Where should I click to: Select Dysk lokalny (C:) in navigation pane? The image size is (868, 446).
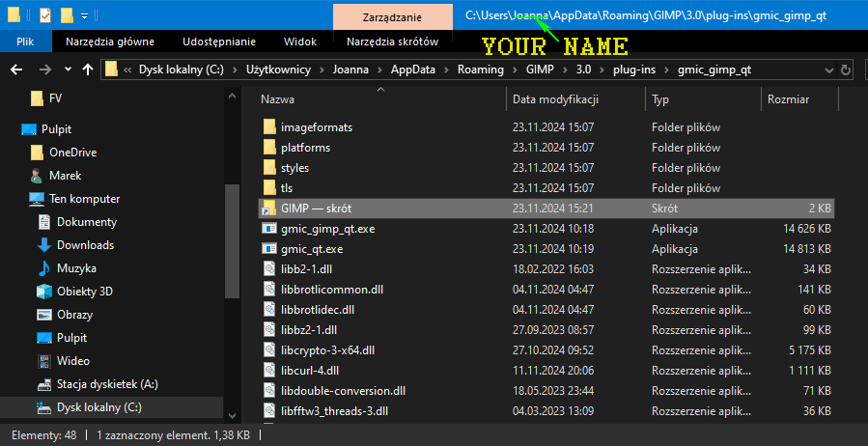(99, 407)
